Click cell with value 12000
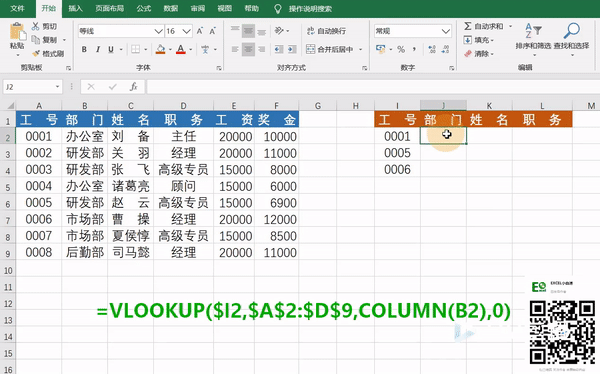Screen dimensions: 600x374 (x=277, y=220)
